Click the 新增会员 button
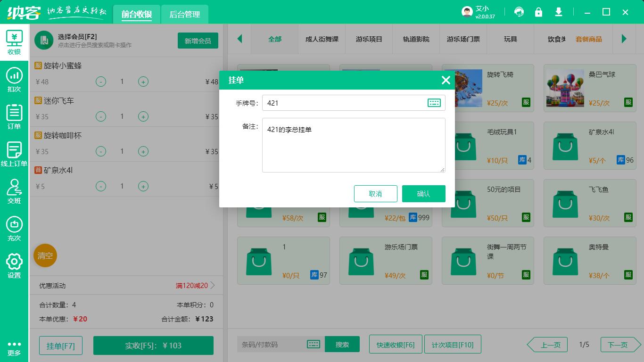The image size is (644, 362). pos(198,41)
